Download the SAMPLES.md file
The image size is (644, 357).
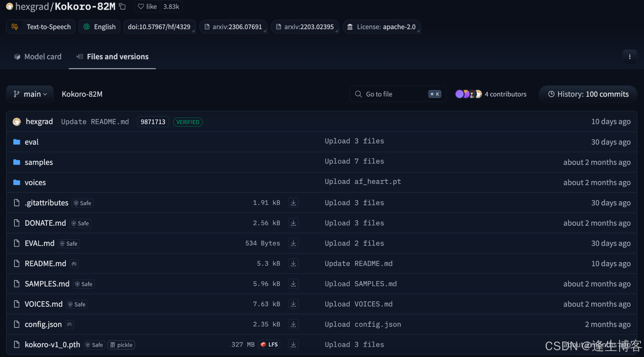(x=293, y=284)
